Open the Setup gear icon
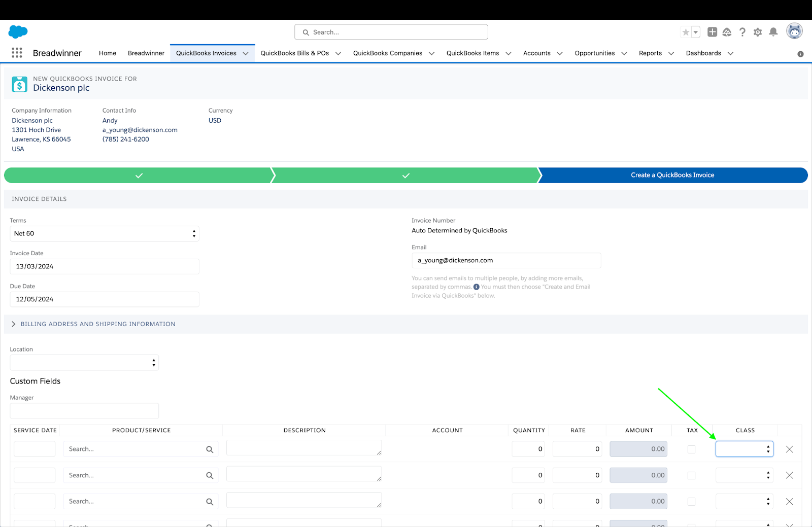Screen dimensions: 812x527 coord(758,32)
